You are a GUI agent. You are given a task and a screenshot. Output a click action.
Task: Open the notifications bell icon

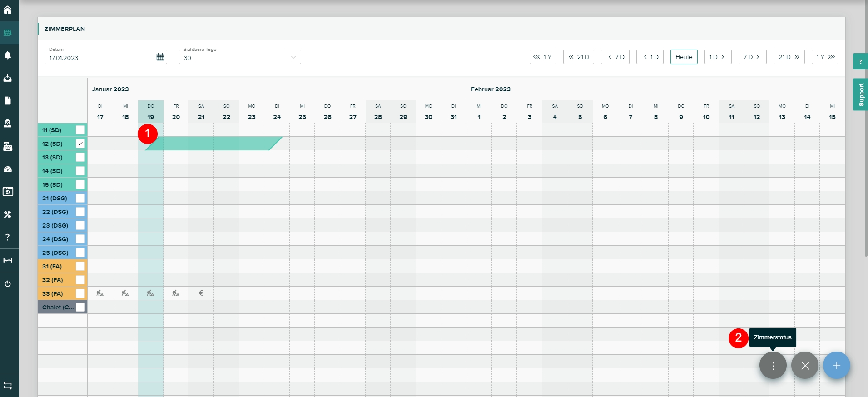(x=8, y=55)
